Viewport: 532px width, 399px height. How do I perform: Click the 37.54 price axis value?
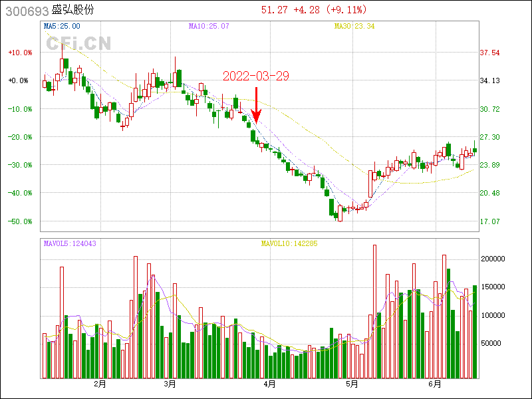[489, 53]
